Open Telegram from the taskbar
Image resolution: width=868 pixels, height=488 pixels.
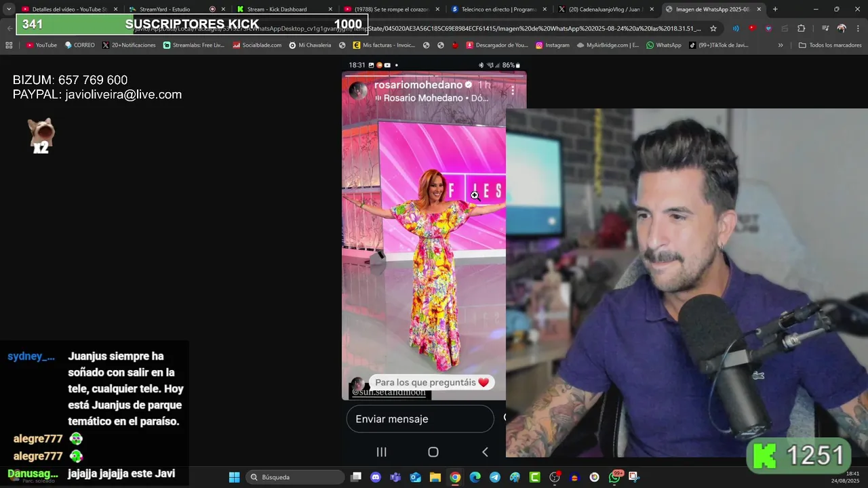click(x=495, y=477)
